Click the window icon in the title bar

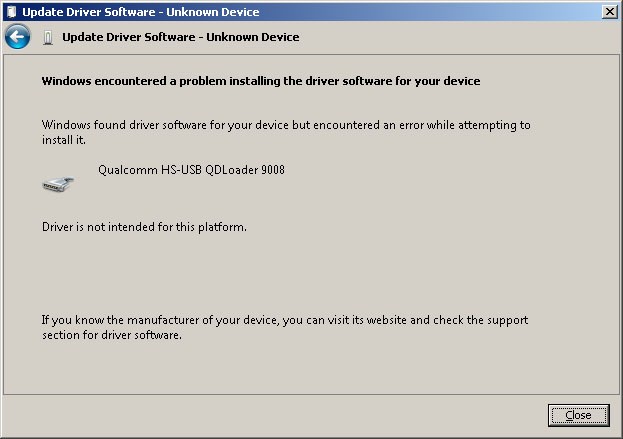pyautogui.click(x=12, y=12)
